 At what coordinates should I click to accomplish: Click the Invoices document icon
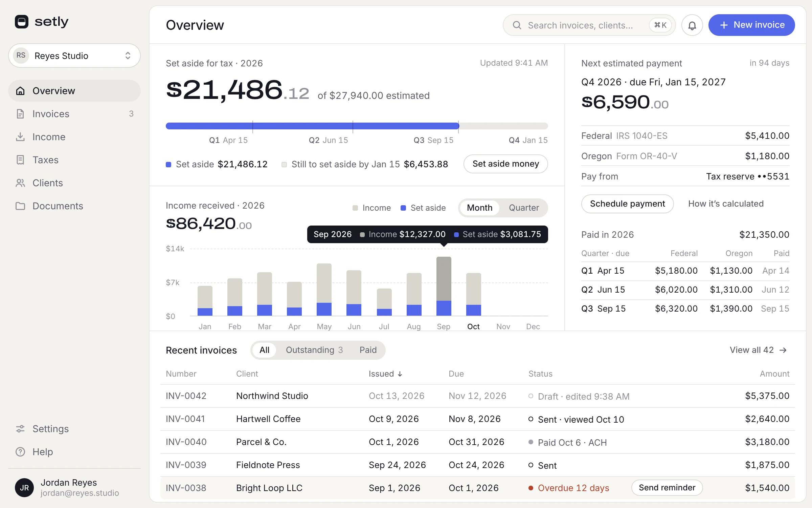(20, 114)
